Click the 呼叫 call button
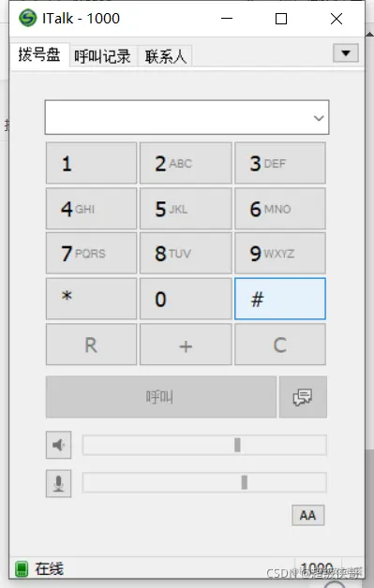The width and height of the screenshot is (374, 588). (x=161, y=397)
